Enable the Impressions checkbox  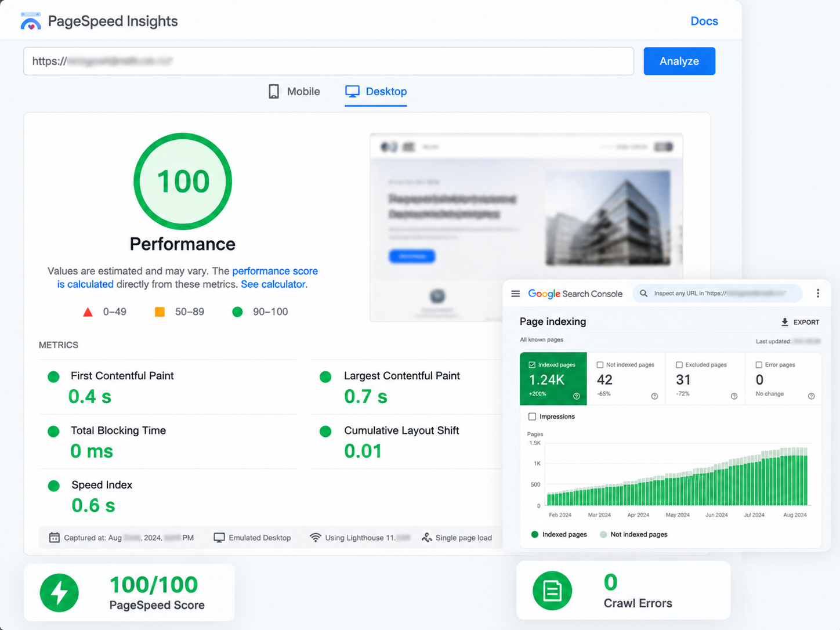pos(532,417)
